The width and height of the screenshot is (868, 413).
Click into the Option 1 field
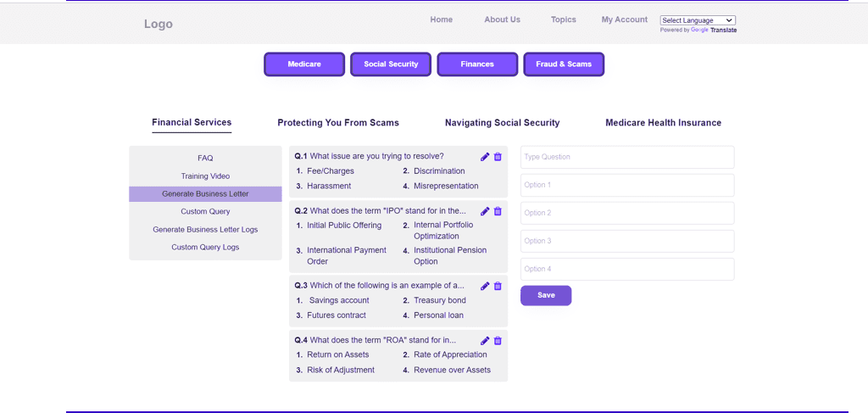coord(627,185)
